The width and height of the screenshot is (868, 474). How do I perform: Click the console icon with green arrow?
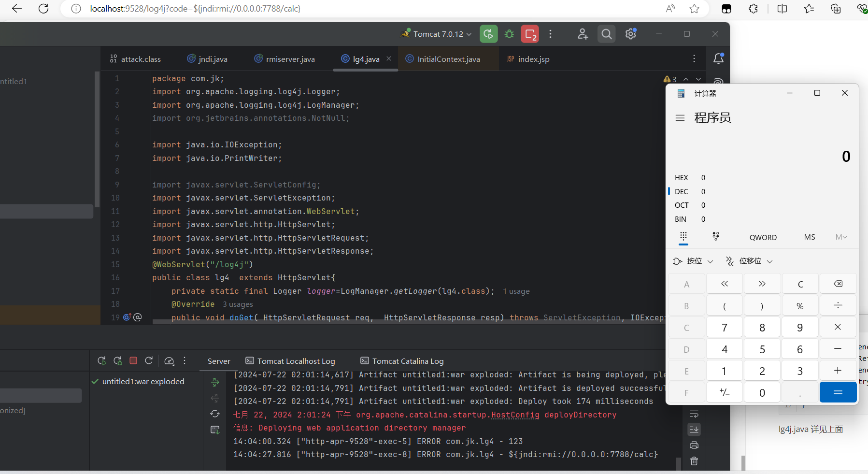215,430
